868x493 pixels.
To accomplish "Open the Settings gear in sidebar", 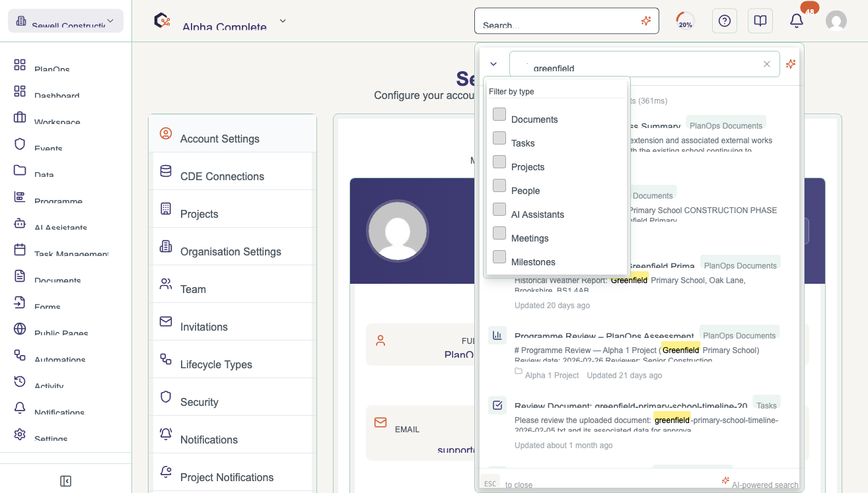I will (x=20, y=434).
